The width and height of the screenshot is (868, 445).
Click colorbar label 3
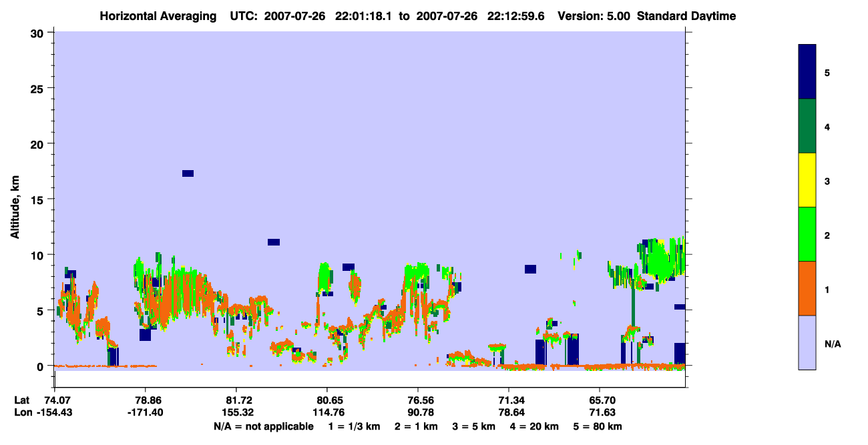[827, 180]
